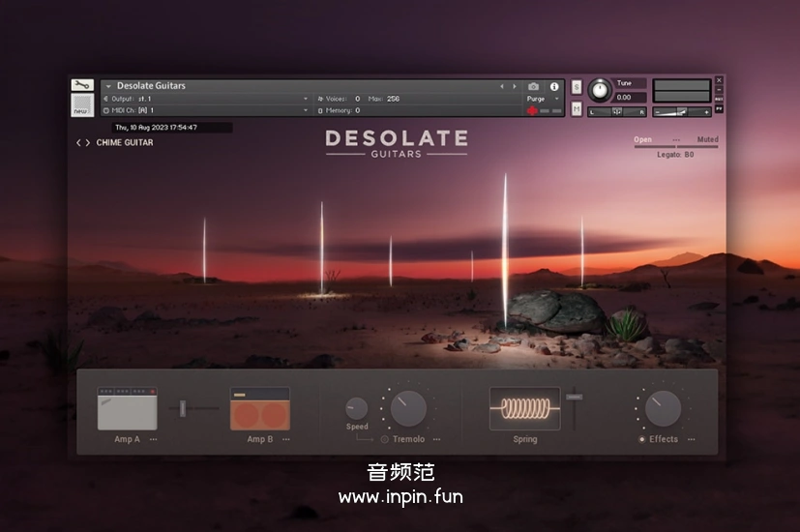Click the Effects amount knob
This screenshot has width=800, height=532.
pyautogui.click(x=664, y=408)
